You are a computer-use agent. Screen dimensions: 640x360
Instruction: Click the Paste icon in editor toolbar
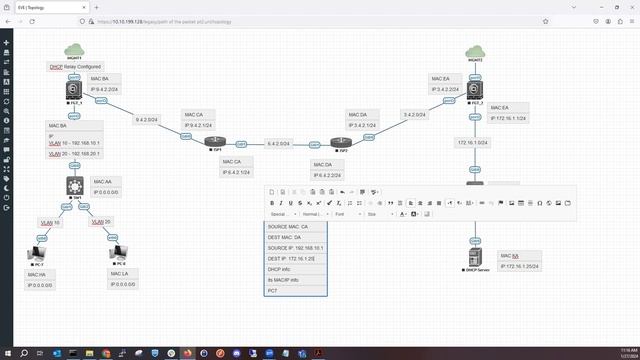click(x=313, y=192)
